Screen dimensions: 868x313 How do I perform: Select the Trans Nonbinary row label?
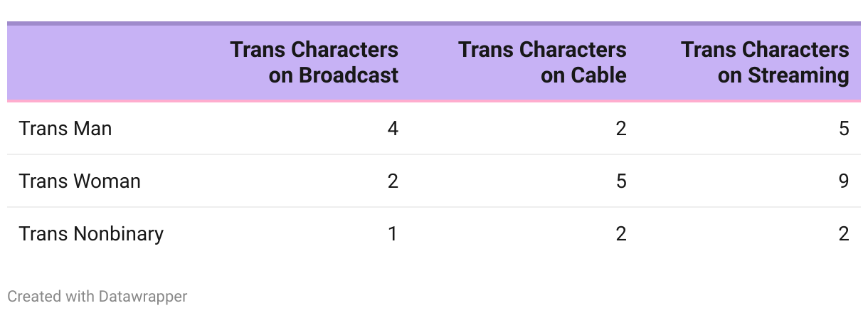pos(91,234)
